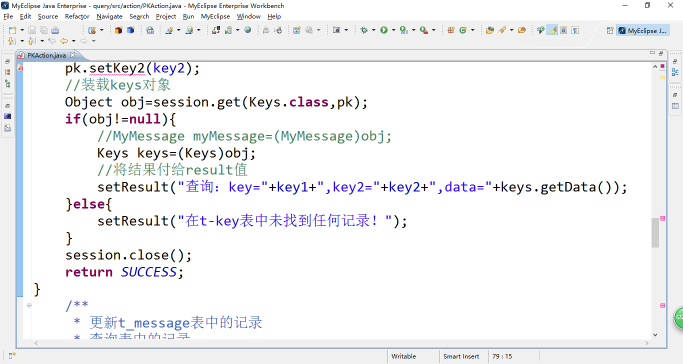Start debugging with the bug icon
The width and height of the screenshot is (683, 364).
(x=364, y=30)
